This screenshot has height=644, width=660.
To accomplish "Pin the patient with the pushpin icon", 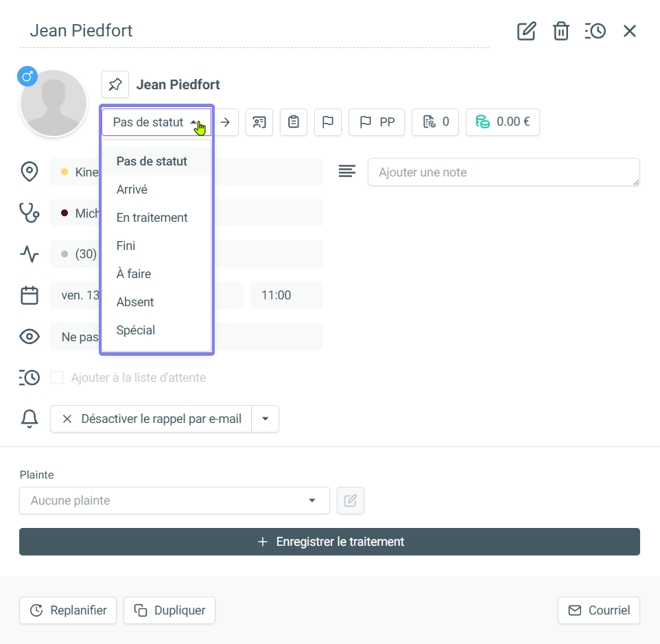I will click(x=115, y=84).
